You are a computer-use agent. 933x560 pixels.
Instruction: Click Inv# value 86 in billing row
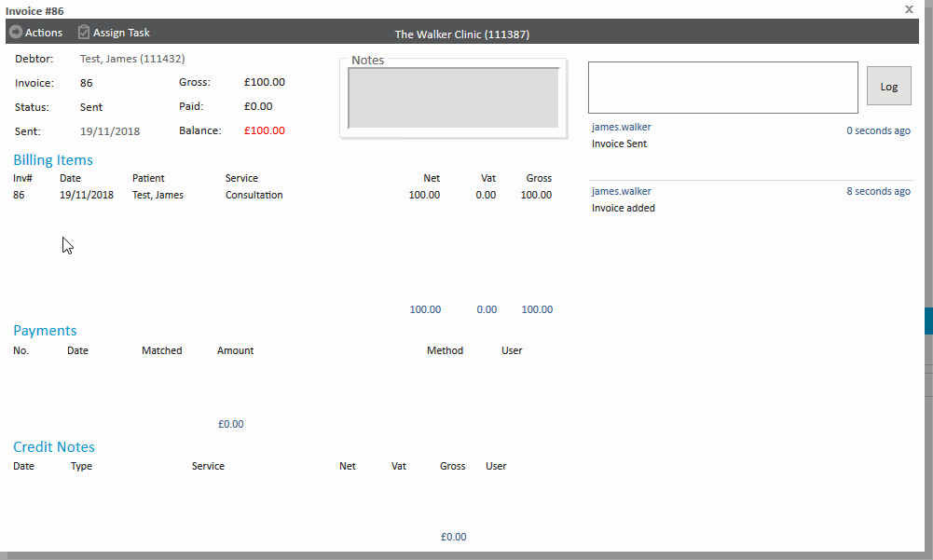(x=19, y=195)
